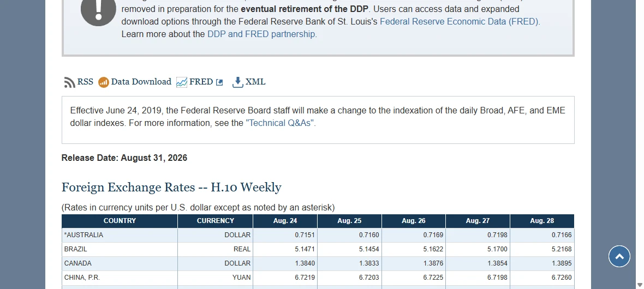Viewport: 644px width, 289px height.
Task: Click the XML download arrow icon
Action: (238, 82)
